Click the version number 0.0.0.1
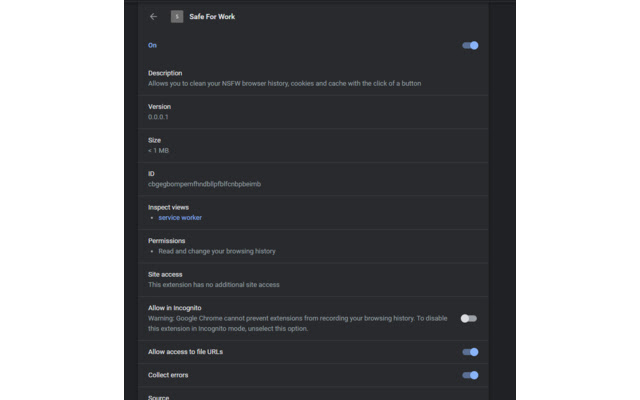 [160, 117]
